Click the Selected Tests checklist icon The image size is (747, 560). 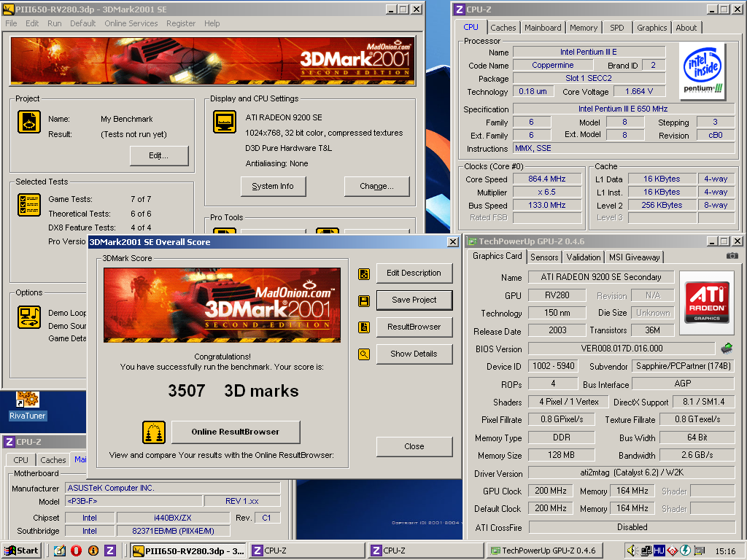pyautogui.click(x=29, y=205)
